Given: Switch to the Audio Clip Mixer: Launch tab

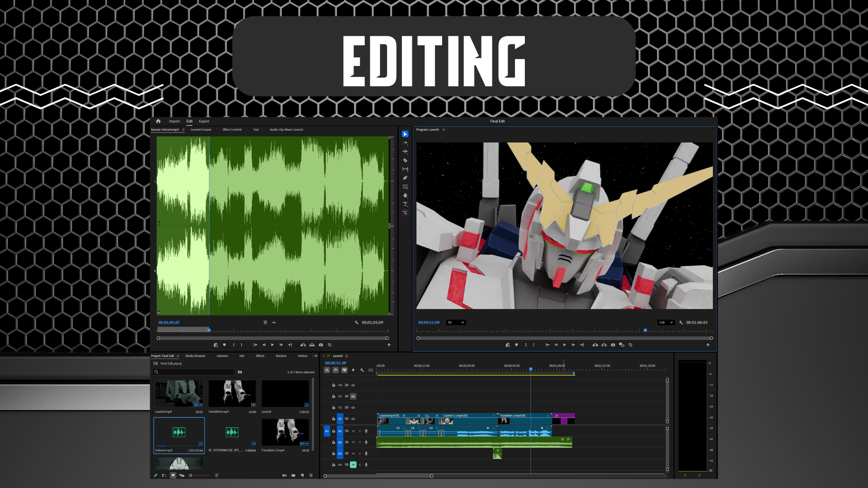Looking at the screenshot, I should [x=287, y=130].
